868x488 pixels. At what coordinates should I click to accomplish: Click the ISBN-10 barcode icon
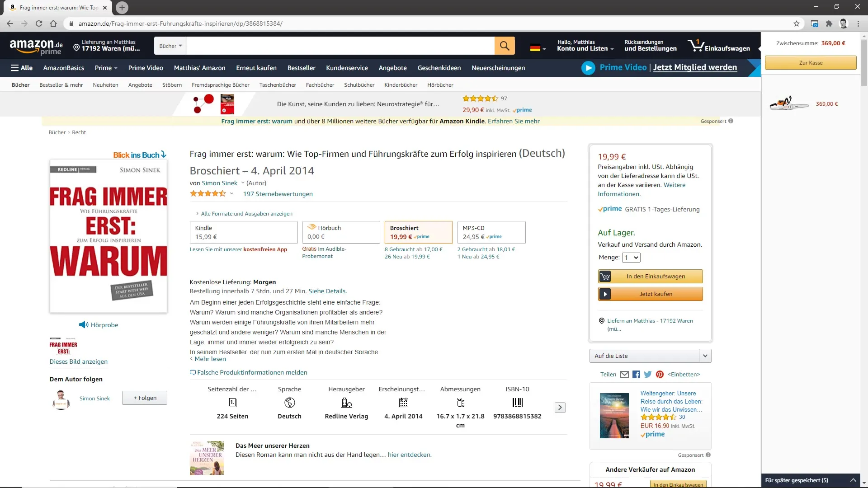tap(518, 402)
